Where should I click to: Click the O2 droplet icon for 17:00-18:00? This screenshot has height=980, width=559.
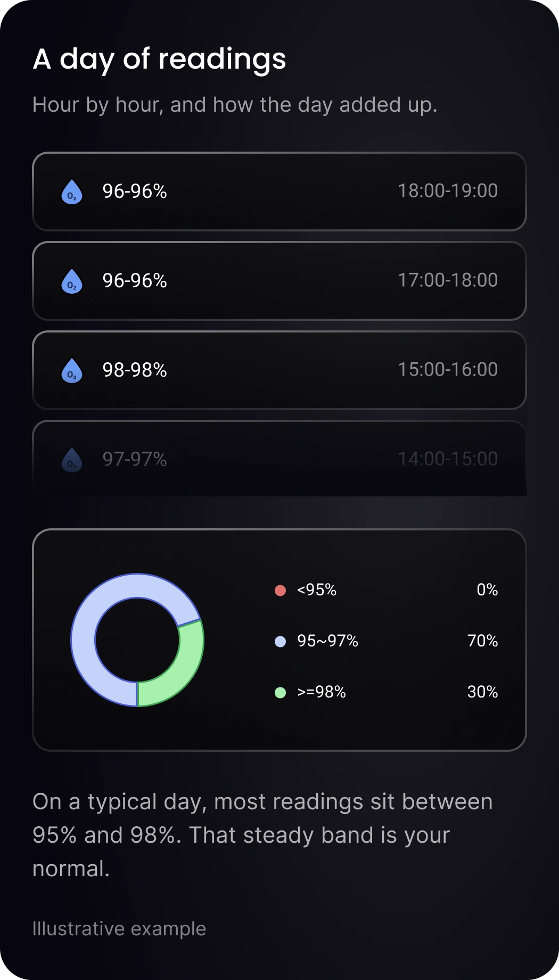[72, 281]
